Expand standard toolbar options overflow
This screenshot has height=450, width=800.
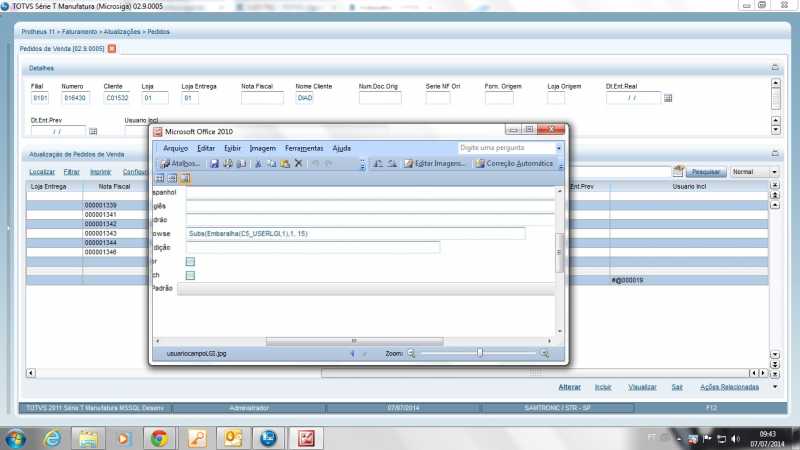(x=363, y=164)
